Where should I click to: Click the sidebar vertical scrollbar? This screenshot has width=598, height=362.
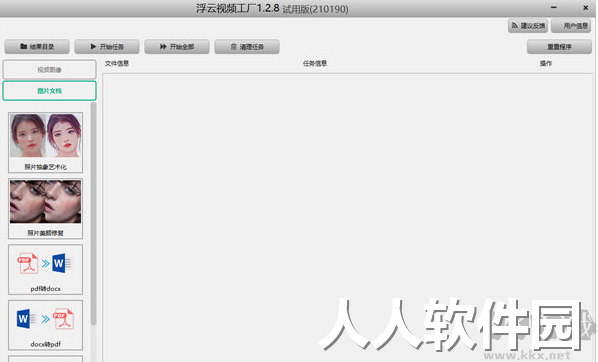click(93, 214)
